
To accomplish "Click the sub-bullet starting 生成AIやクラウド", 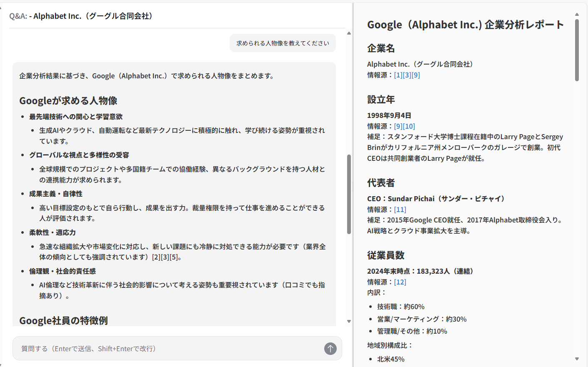I will tap(182, 136).
